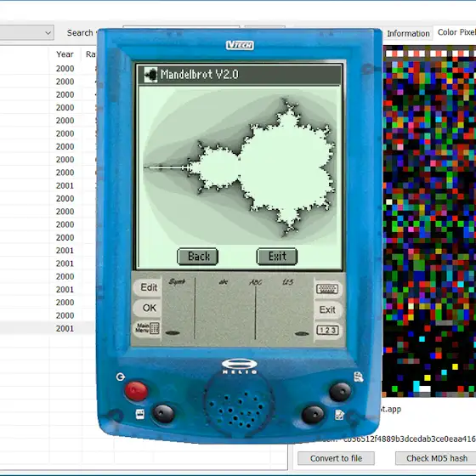476x476 pixels.
Task: Tap the Back button on Helio screen
Action: [x=197, y=257]
